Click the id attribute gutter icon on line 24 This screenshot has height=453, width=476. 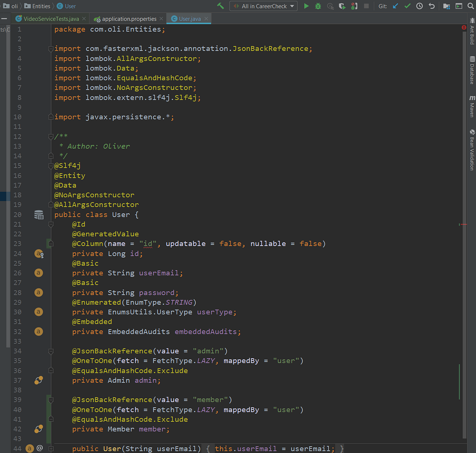pyautogui.click(x=38, y=253)
